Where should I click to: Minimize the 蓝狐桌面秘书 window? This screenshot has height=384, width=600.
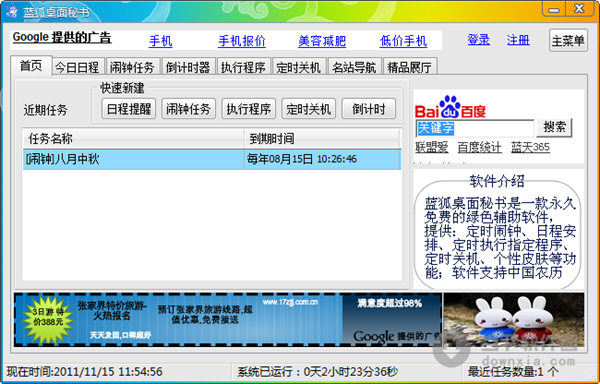(x=553, y=9)
